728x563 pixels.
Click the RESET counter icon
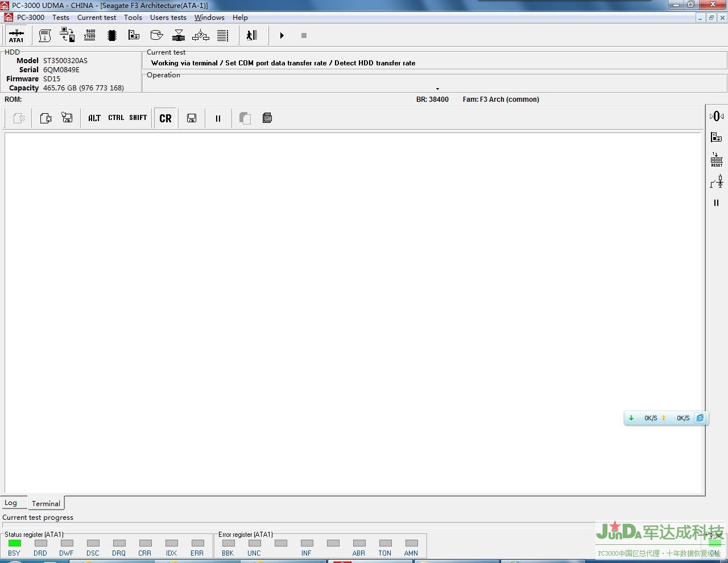[717, 159]
